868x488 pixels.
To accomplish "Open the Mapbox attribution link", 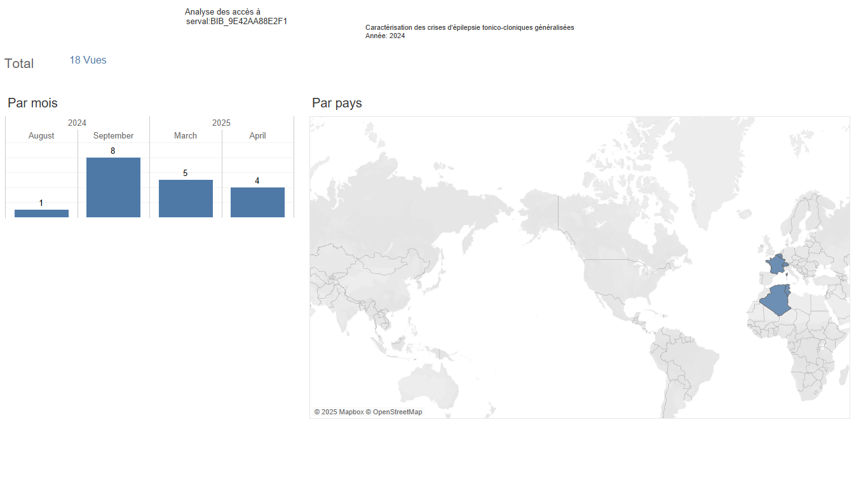I will pos(338,412).
